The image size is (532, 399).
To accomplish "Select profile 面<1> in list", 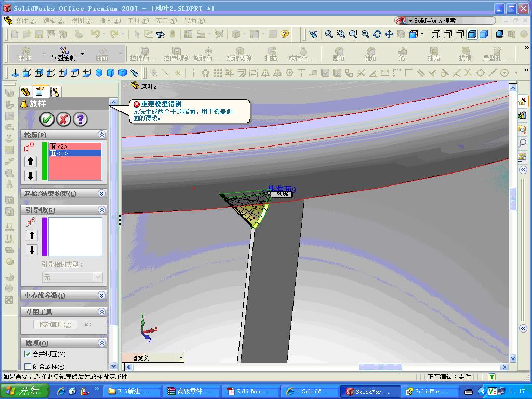I will [x=75, y=153].
